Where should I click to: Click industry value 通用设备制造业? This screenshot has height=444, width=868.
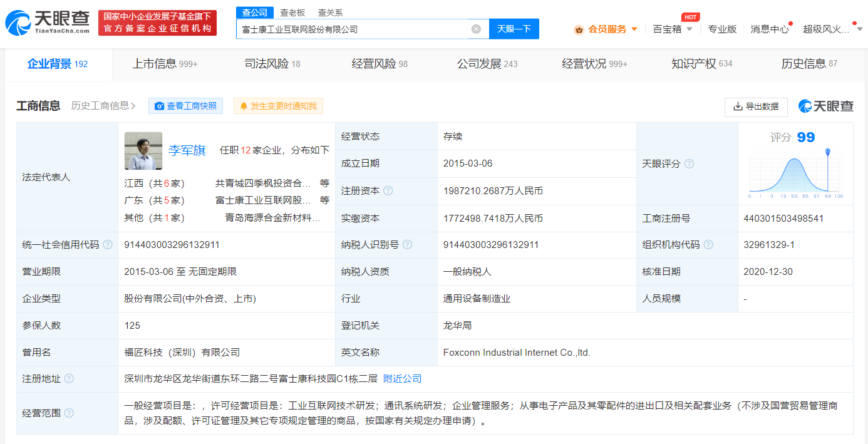click(x=477, y=299)
